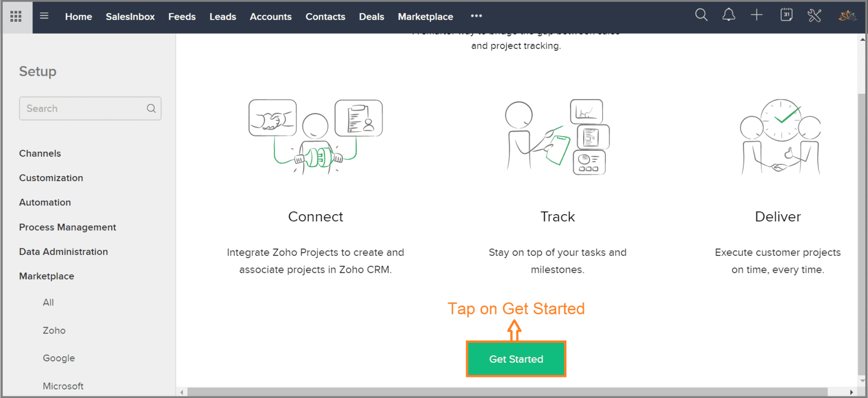Click the Setup heading
The image size is (868, 398).
tap(38, 72)
